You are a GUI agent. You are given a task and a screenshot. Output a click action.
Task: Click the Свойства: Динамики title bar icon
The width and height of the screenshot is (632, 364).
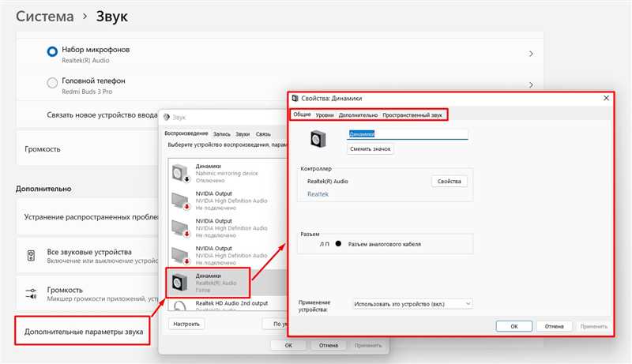(295, 98)
